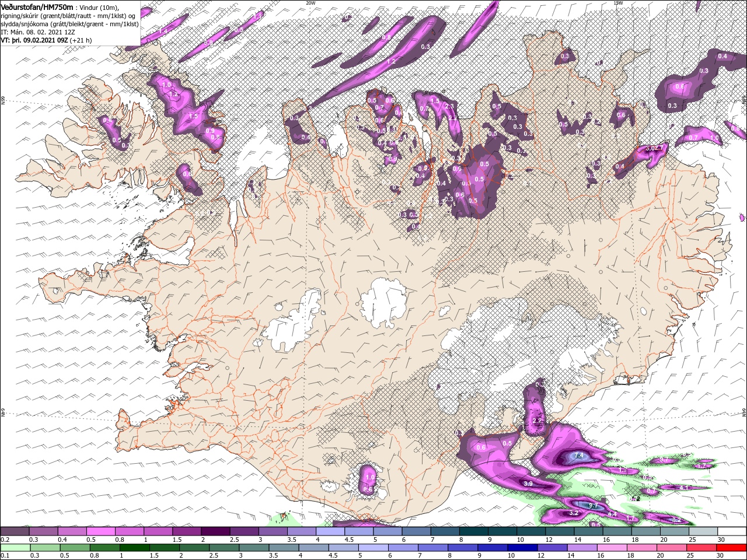Pick the bright red 30 swatch in lower scale
The width and height of the screenshot is (747, 560).
tap(732, 548)
